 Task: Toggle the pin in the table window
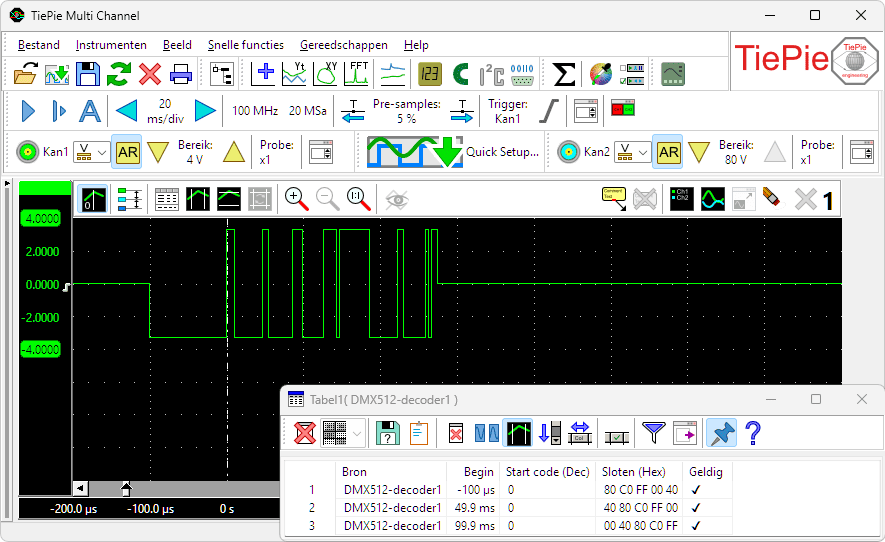point(722,433)
